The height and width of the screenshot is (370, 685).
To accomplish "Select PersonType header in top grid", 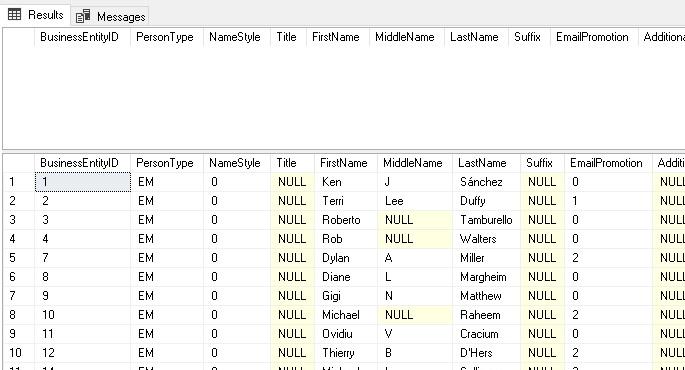I will coord(166,37).
